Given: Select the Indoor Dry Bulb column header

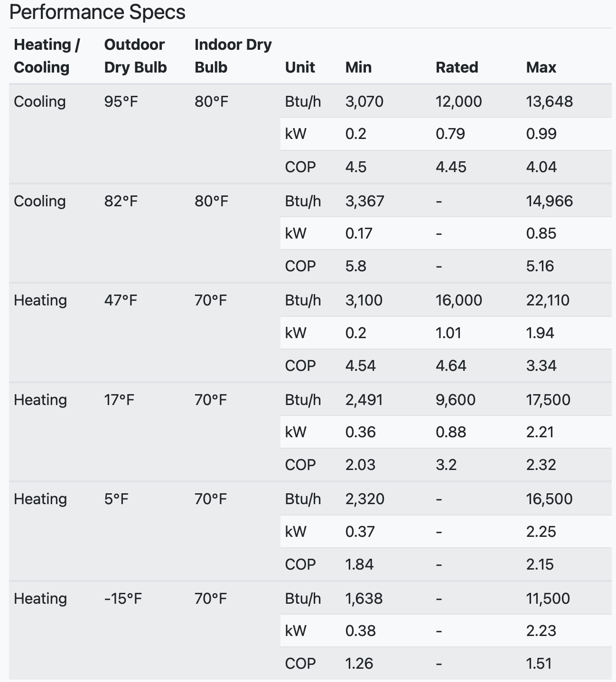Looking at the screenshot, I should click(233, 56).
